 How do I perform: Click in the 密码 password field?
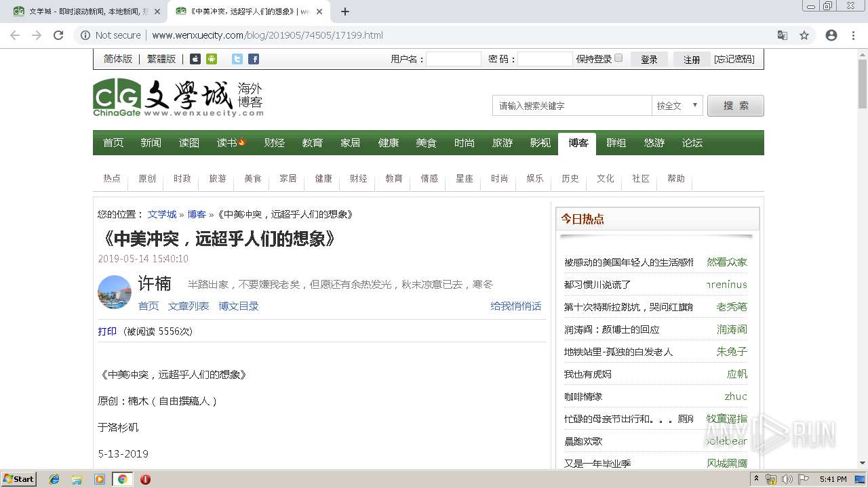pyautogui.click(x=545, y=59)
